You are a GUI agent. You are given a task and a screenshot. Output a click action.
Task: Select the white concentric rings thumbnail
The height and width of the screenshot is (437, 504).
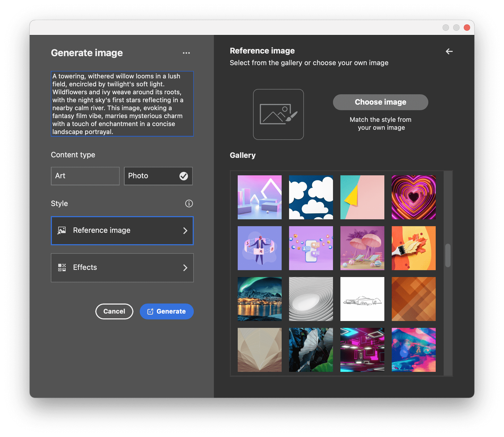[311, 299]
